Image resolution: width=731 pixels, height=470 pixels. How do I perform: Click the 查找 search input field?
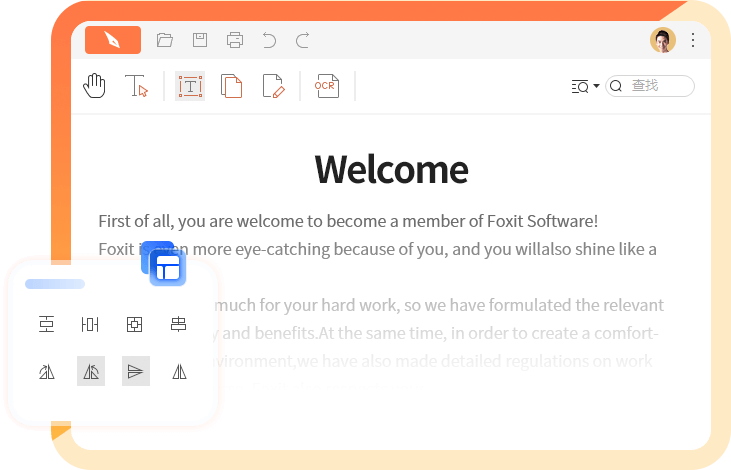tap(650, 86)
